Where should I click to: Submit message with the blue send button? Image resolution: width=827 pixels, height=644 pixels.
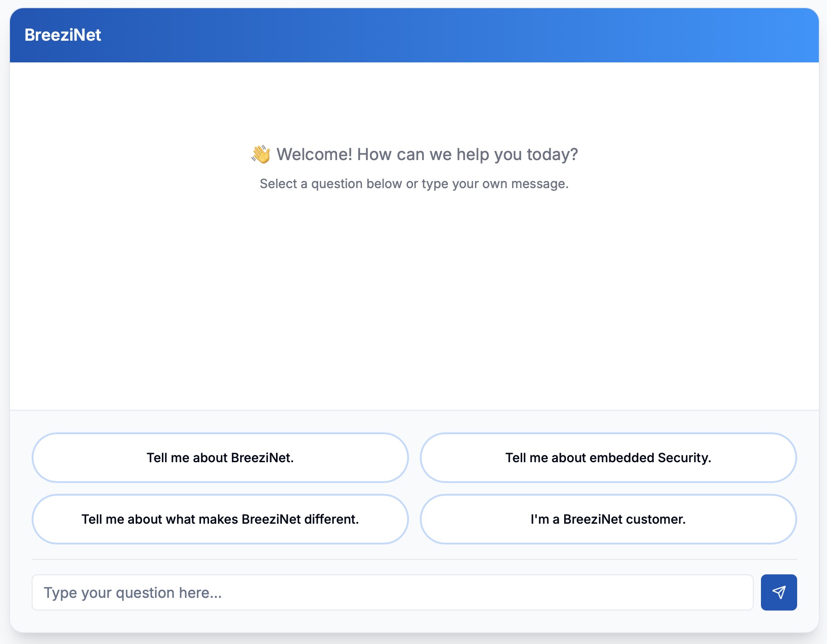coord(779,592)
